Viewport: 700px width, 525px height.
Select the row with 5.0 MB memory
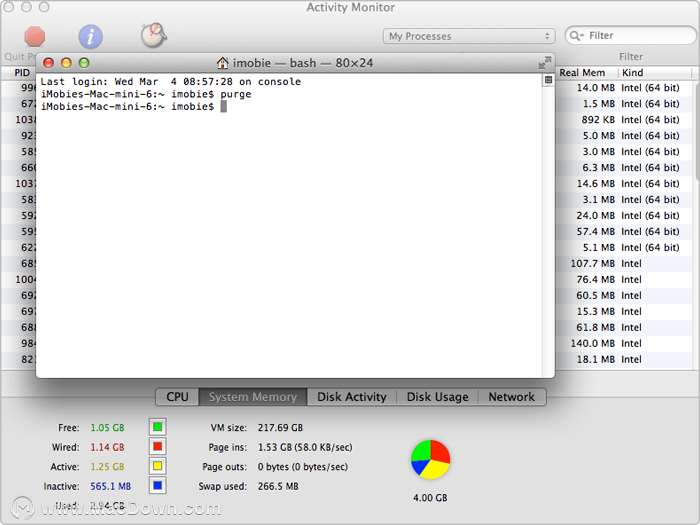pyautogui.click(x=625, y=136)
